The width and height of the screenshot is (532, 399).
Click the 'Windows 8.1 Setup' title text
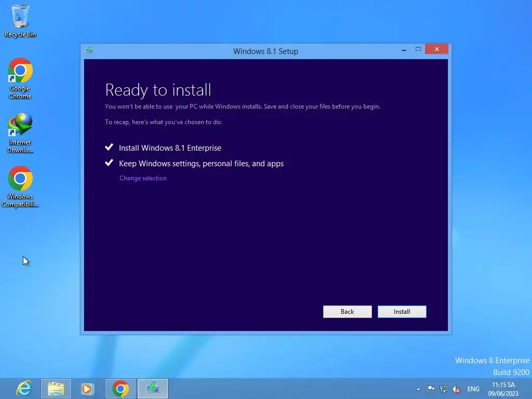(x=265, y=51)
